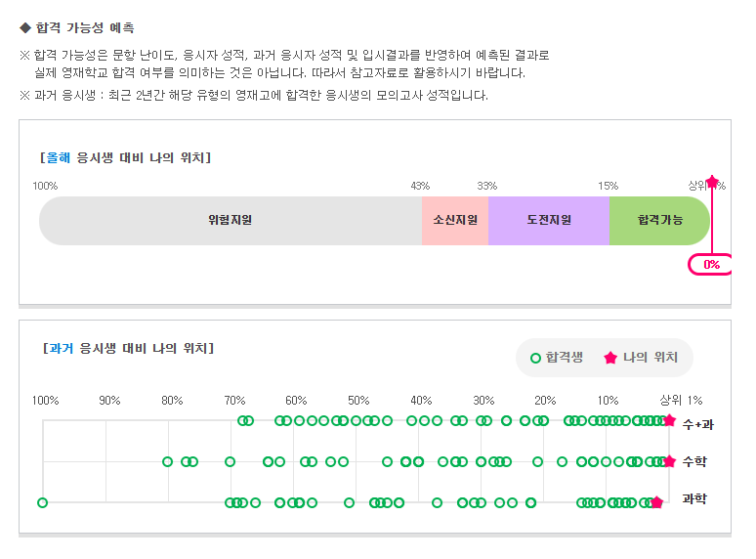Image resolution: width=756 pixels, height=559 pixels.
Task: Click the 과학 row label
Action: point(694,499)
